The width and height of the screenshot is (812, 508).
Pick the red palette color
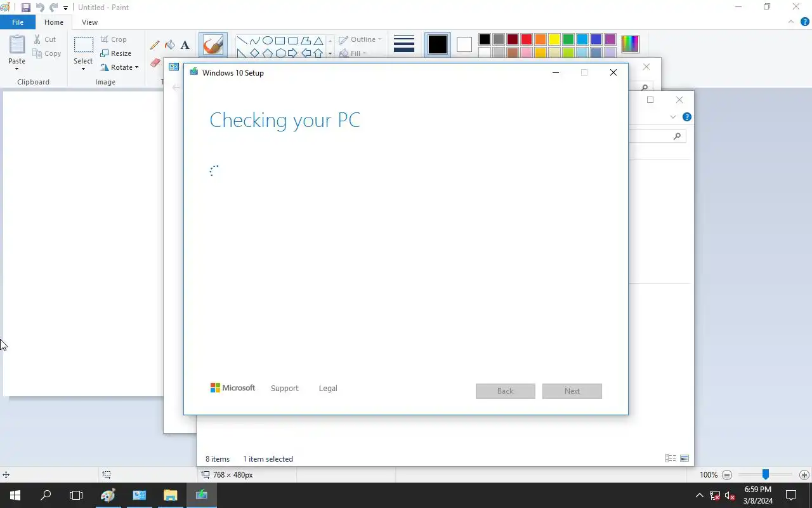click(526, 39)
